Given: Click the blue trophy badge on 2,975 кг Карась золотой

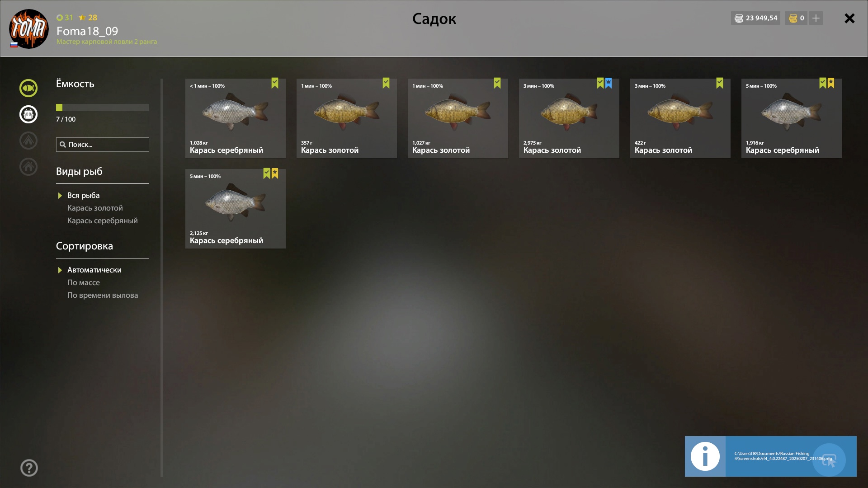Looking at the screenshot, I should click(609, 83).
